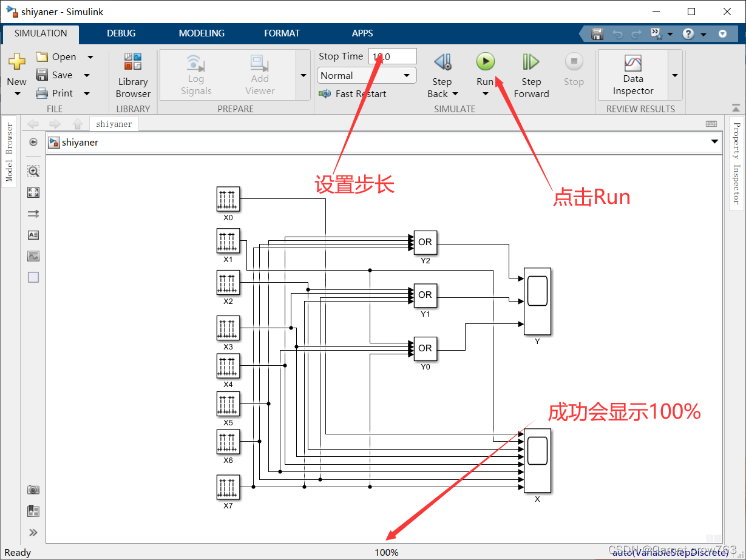Click the Step Forward button
The width and height of the screenshot is (746, 560).
[531, 73]
